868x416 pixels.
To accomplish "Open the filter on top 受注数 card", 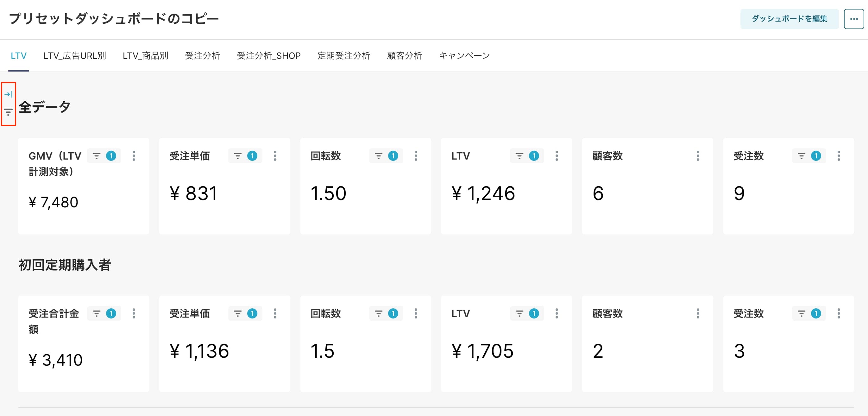I will (x=808, y=156).
